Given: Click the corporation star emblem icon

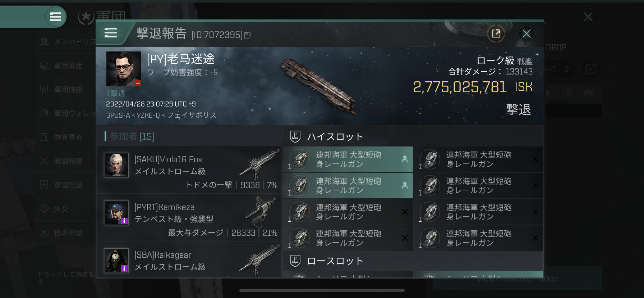Looking at the screenshot, I should point(86,17).
